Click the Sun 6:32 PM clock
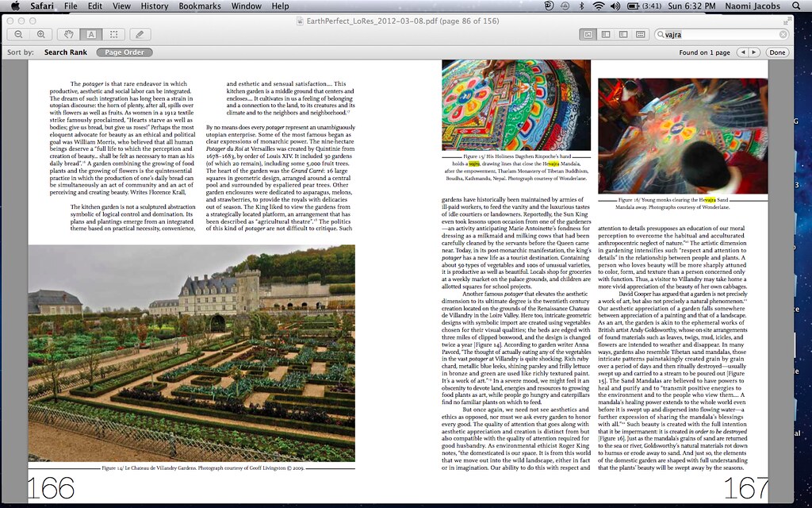 click(x=691, y=6)
